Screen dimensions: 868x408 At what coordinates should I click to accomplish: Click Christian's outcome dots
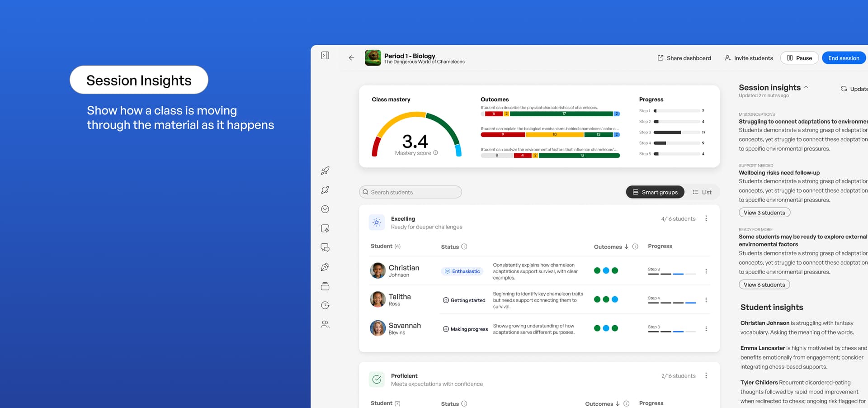(606, 270)
